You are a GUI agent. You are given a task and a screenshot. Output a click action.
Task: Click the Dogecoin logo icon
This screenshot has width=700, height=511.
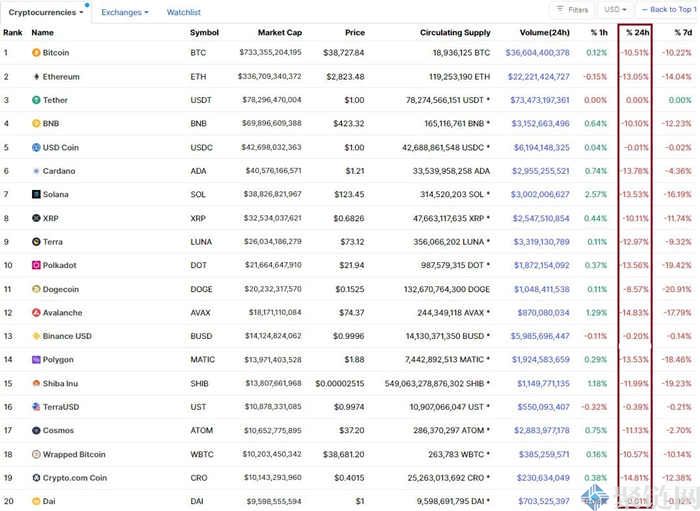36,289
